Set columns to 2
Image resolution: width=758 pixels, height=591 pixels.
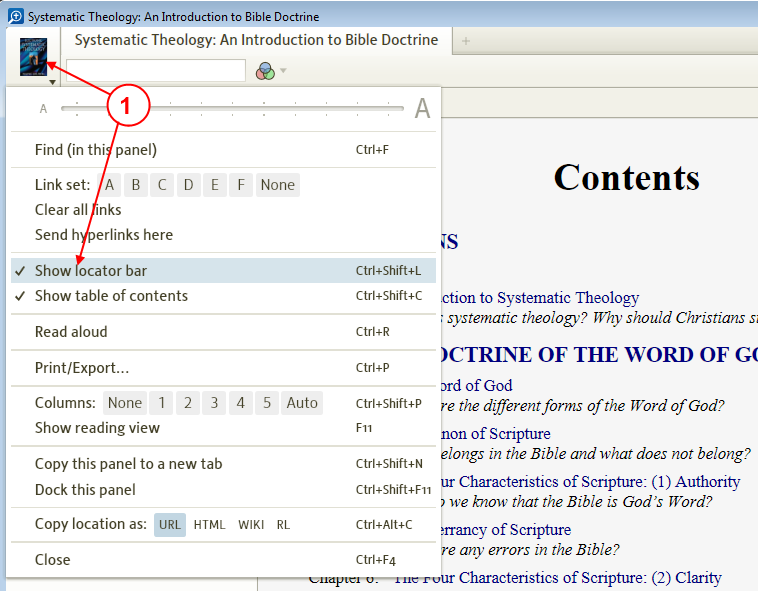click(x=188, y=403)
